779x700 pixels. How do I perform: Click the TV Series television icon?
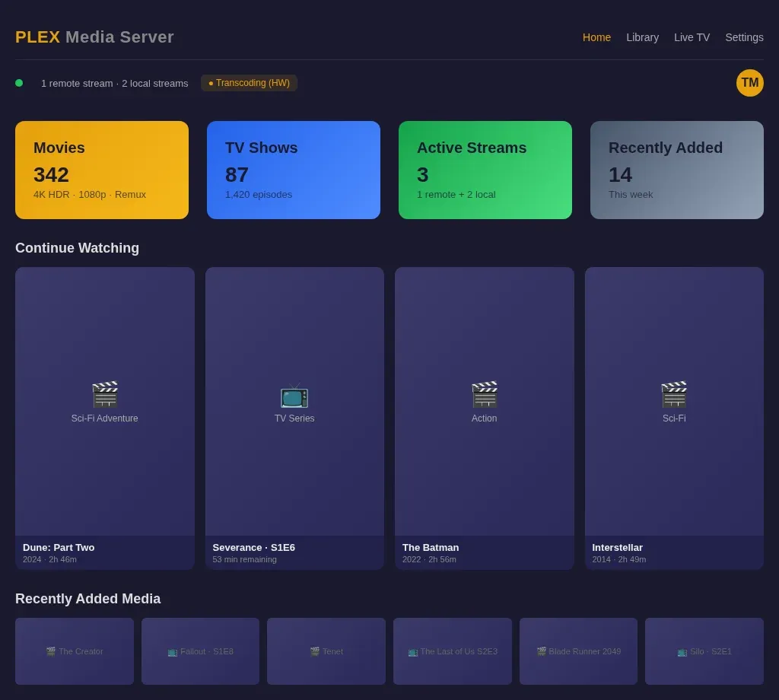[x=294, y=394]
